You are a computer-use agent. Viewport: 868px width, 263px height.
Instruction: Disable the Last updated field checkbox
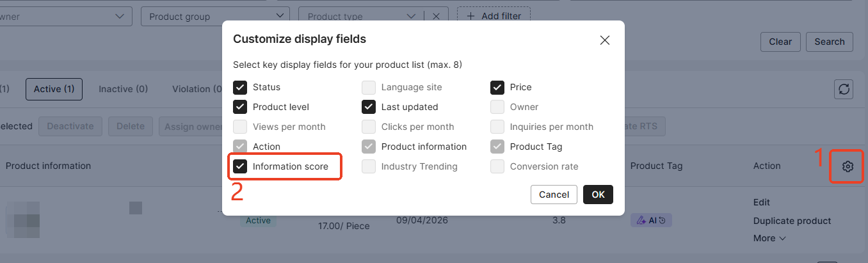[369, 107]
